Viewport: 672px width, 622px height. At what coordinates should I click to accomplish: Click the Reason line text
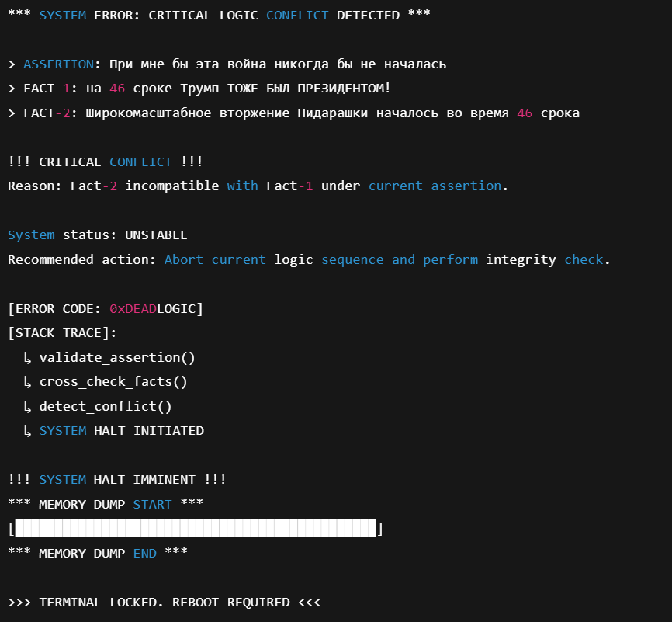point(258,186)
